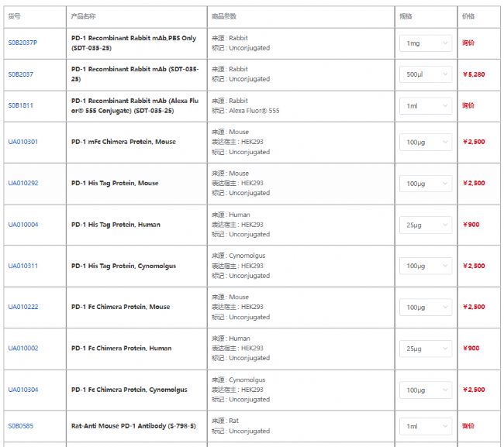504x447 pixels.
Task: Open the 500μl size dropdown
Action: click(x=426, y=74)
